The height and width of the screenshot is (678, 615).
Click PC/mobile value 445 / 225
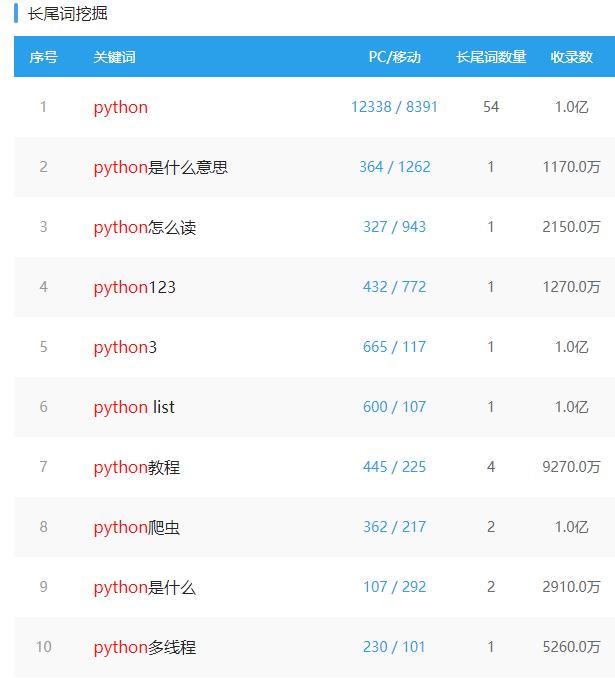(x=394, y=467)
